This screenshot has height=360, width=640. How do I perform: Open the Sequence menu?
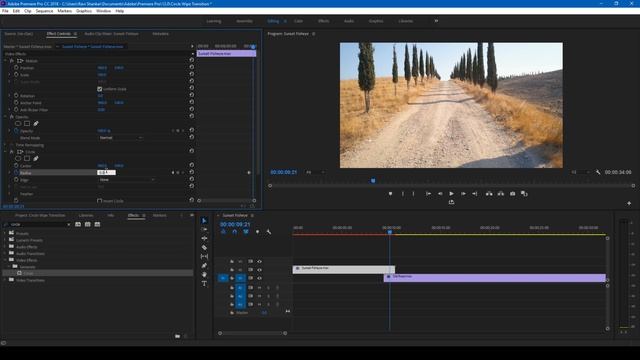tap(44, 11)
